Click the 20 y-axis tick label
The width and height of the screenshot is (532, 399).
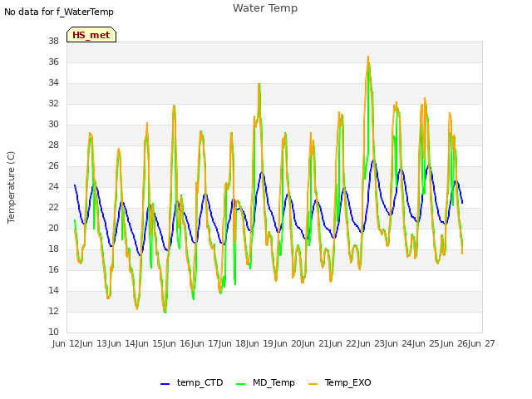(53, 228)
